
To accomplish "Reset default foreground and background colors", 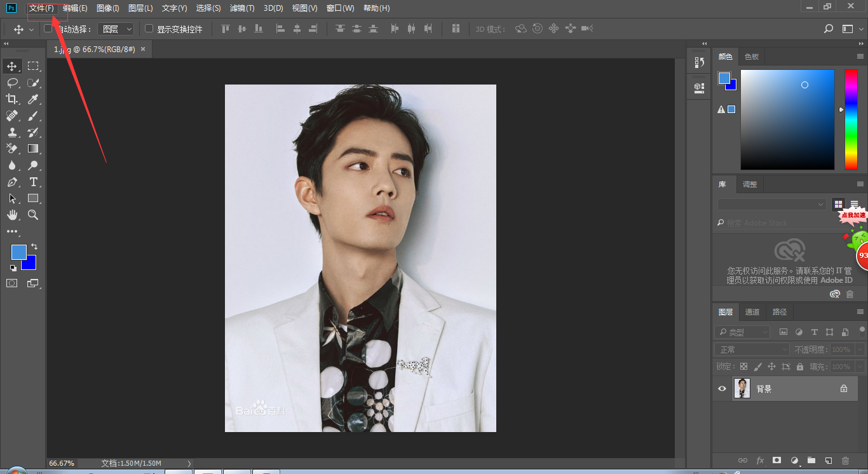I will pyautogui.click(x=13, y=268).
